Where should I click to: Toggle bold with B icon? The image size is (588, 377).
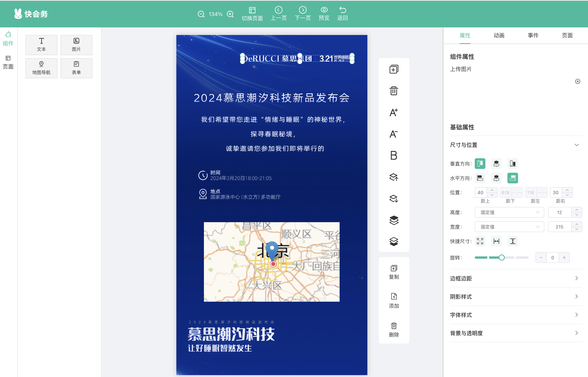(x=394, y=155)
